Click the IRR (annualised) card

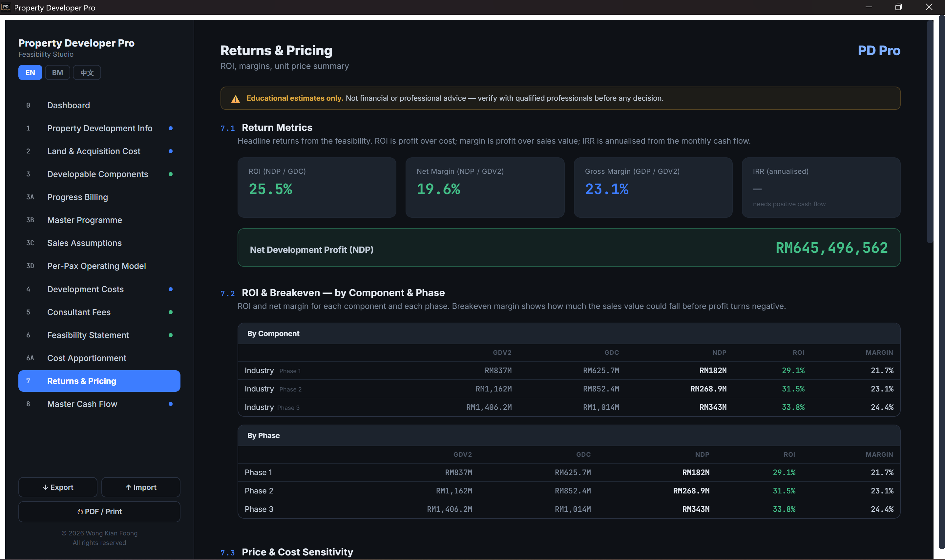click(821, 188)
